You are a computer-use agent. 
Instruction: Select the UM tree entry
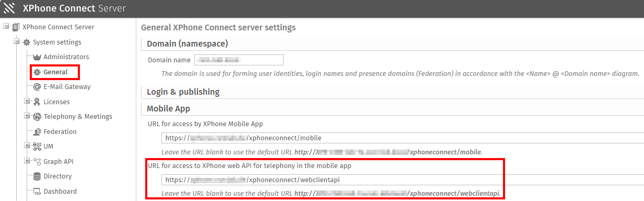(48, 146)
